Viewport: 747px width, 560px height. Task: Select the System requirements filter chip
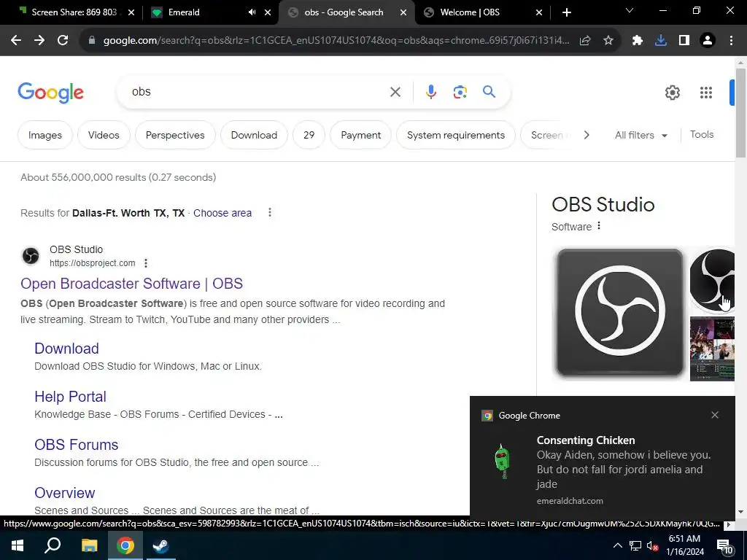[455, 135]
